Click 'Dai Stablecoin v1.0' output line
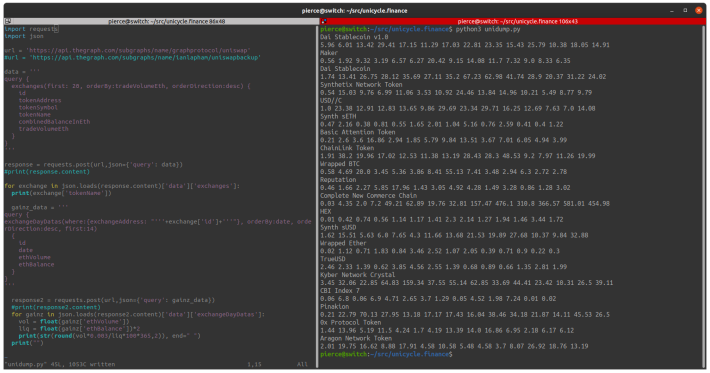710x373 pixels. (354, 37)
